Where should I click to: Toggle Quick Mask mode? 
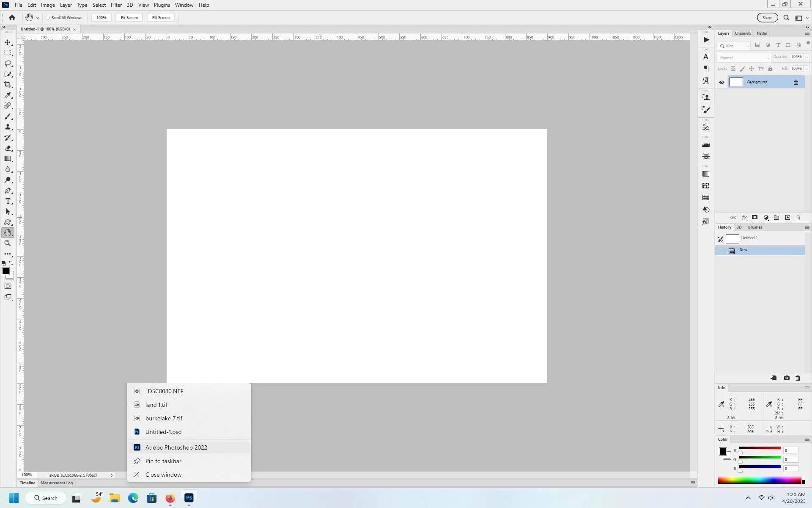8,287
